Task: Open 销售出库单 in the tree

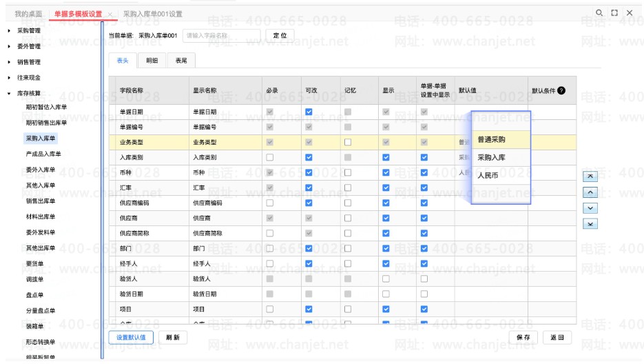Action: 41,201
